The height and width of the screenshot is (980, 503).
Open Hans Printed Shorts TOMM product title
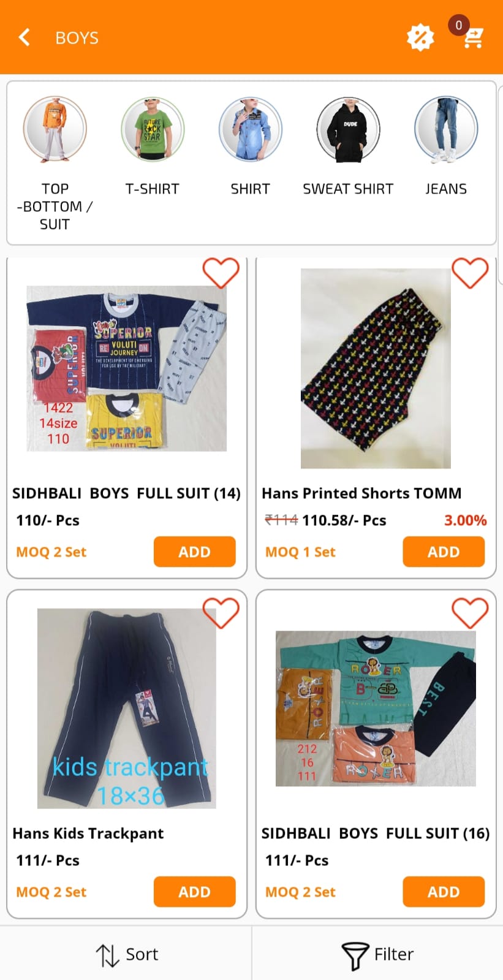(361, 493)
